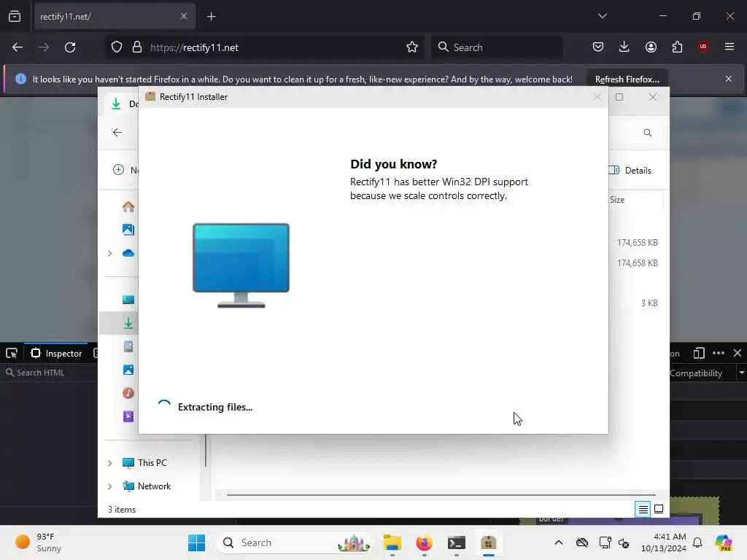The height and width of the screenshot is (560, 747).
Task: Expand Network tree node
Action: pos(110,486)
